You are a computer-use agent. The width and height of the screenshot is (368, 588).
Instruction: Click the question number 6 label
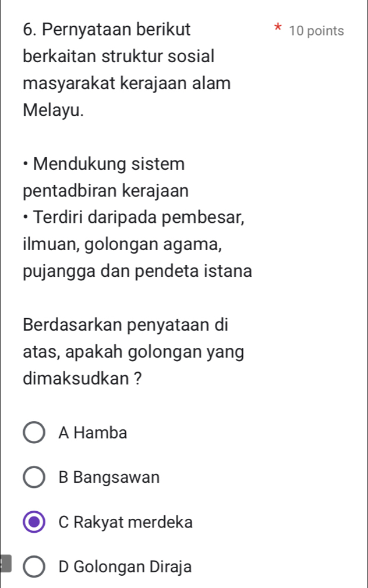[26, 28]
